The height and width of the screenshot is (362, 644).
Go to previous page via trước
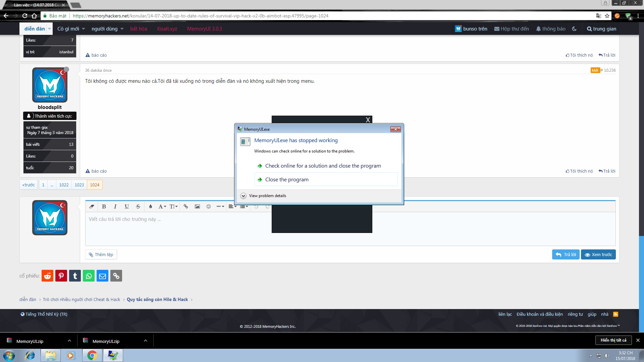click(29, 185)
